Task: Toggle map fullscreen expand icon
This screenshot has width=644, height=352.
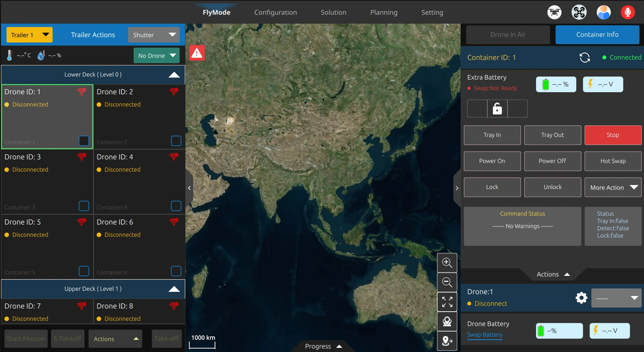Action: pos(447,302)
